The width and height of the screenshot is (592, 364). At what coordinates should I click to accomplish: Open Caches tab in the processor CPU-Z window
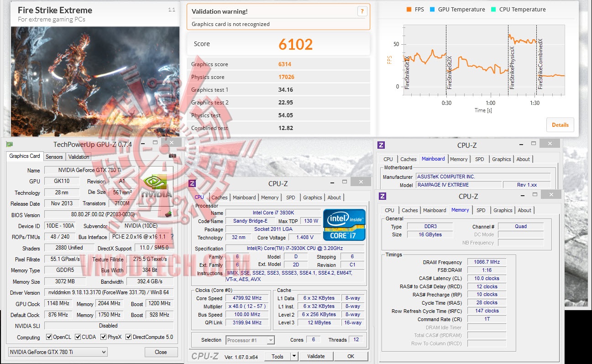pyautogui.click(x=220, y=198)
